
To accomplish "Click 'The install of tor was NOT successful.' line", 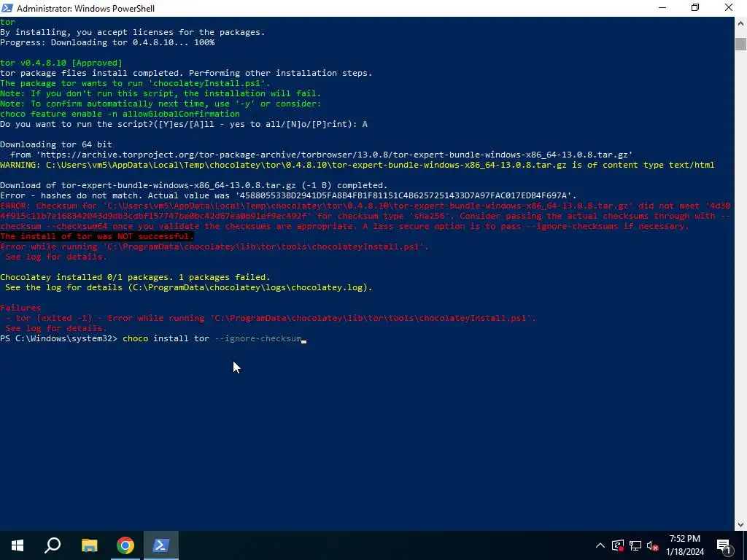I will pyautogui.click(x=97, y=236).
